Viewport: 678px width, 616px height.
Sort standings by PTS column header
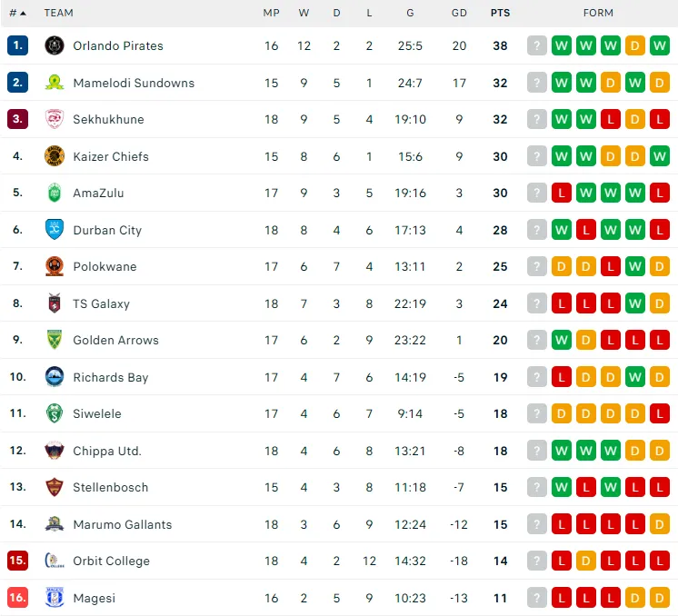(x=500, y=13)
